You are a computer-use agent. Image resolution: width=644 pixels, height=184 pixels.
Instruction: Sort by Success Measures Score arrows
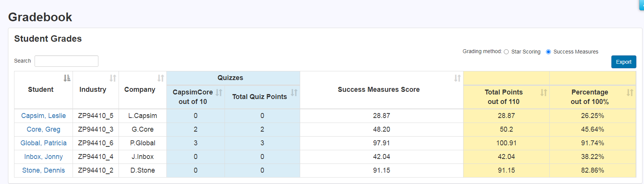(457, 78)
